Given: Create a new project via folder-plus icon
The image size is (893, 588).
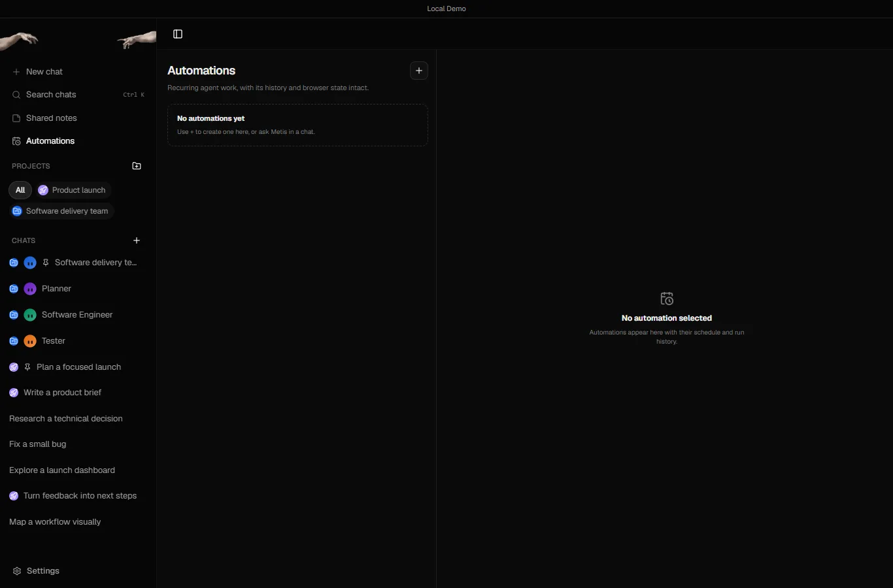Looking at the screenshot, I should coord(137,166).
